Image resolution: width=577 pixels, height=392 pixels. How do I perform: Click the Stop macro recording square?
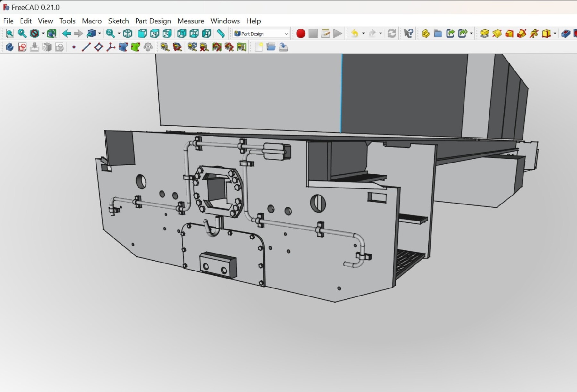point(313,33)
